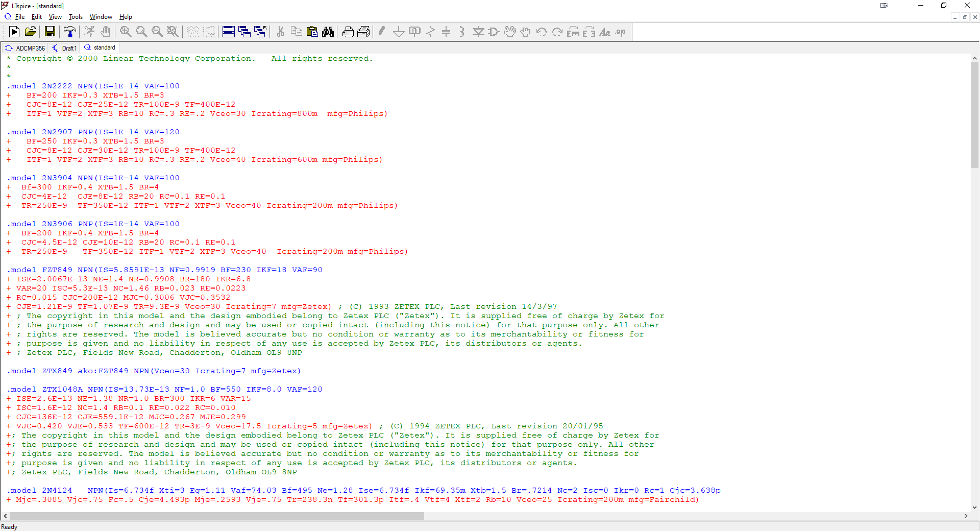Click the Zoom Full Extents icon
The image size is (980, 531).
pos(173,32)
